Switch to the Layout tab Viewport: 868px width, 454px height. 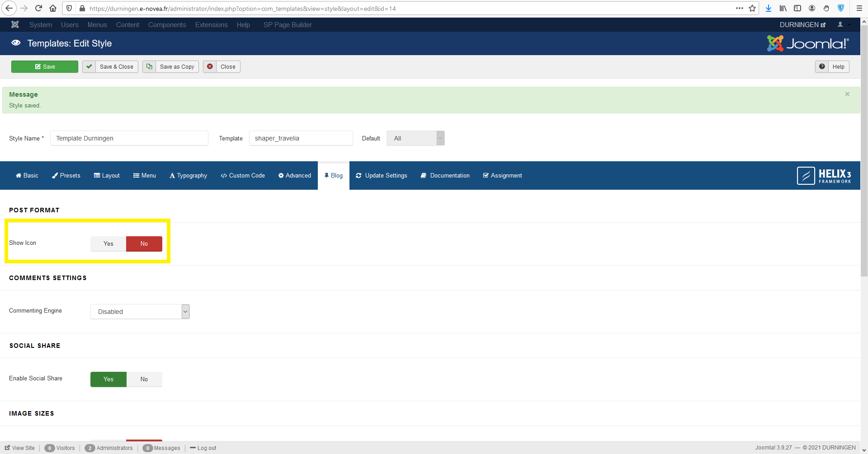click(x=107, y=175)
